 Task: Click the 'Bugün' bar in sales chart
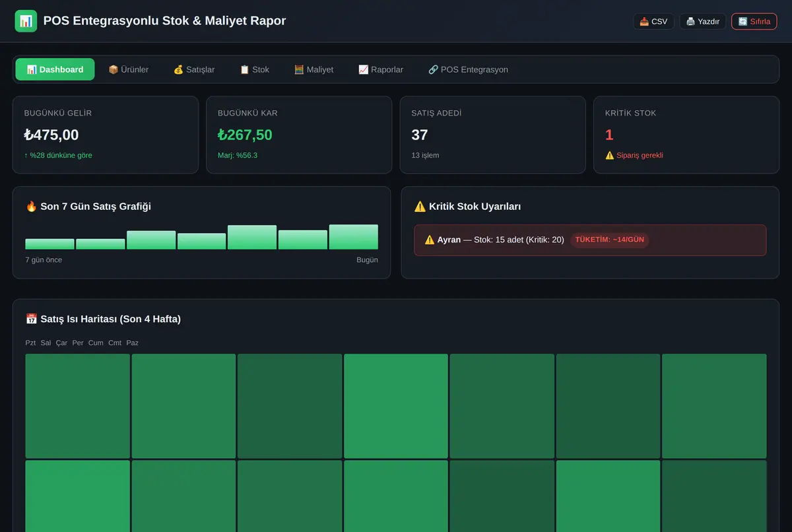pos(354,237)
